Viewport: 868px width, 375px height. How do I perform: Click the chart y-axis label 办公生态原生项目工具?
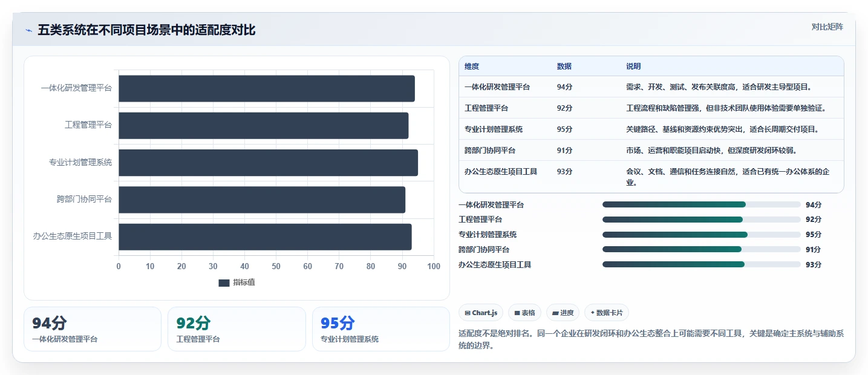coord(73,236)
